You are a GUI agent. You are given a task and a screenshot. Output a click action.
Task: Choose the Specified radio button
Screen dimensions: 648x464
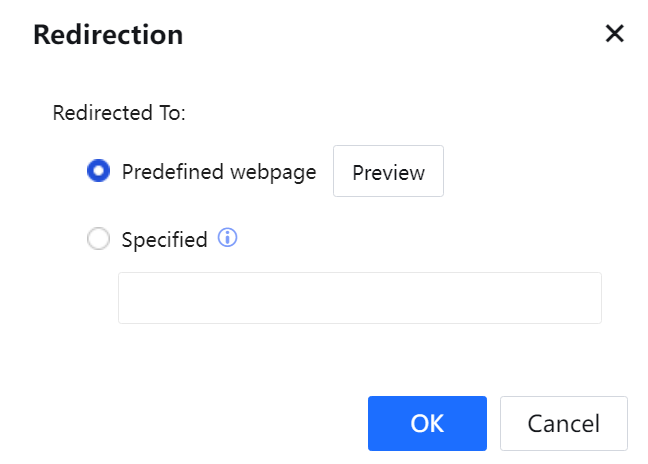pos(98,240)
